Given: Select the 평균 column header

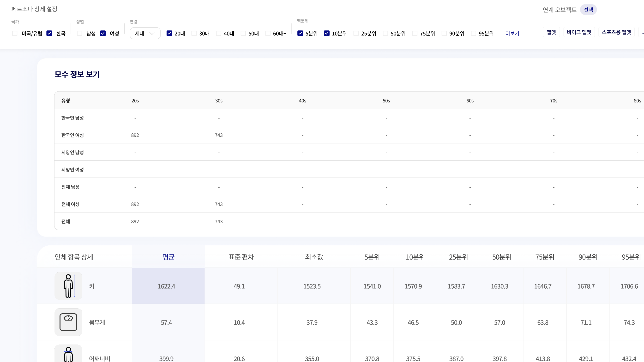Looking at the screenshot, I should (x=168, y=257).
